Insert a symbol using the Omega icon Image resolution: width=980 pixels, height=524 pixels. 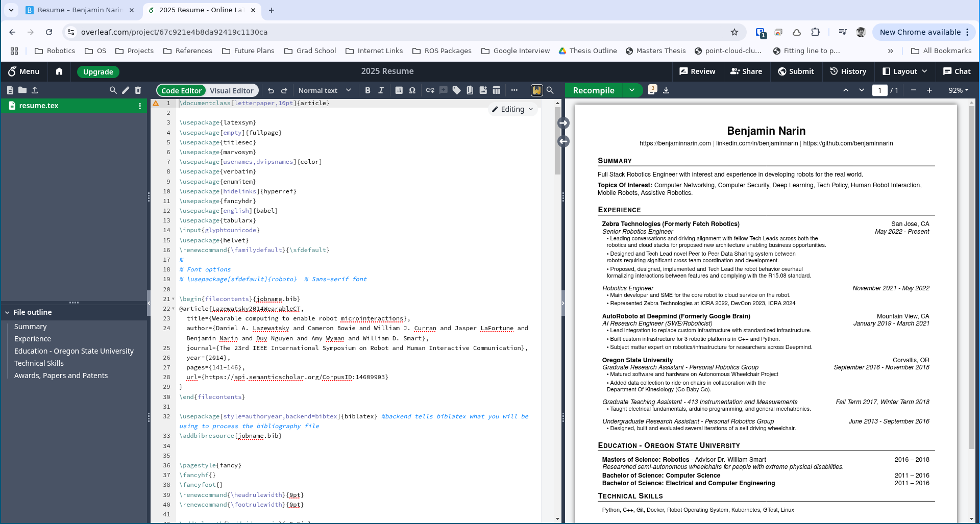click(x=412, y=90)
